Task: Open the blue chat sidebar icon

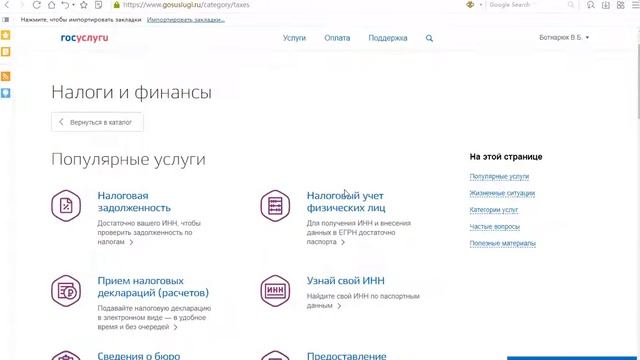Action: pos(6,93)
